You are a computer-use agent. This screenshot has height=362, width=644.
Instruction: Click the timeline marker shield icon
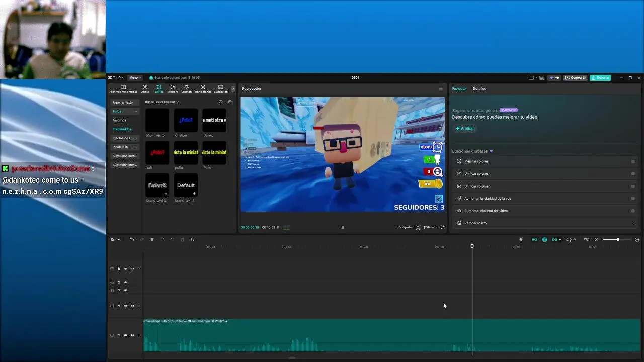[192, 240]
